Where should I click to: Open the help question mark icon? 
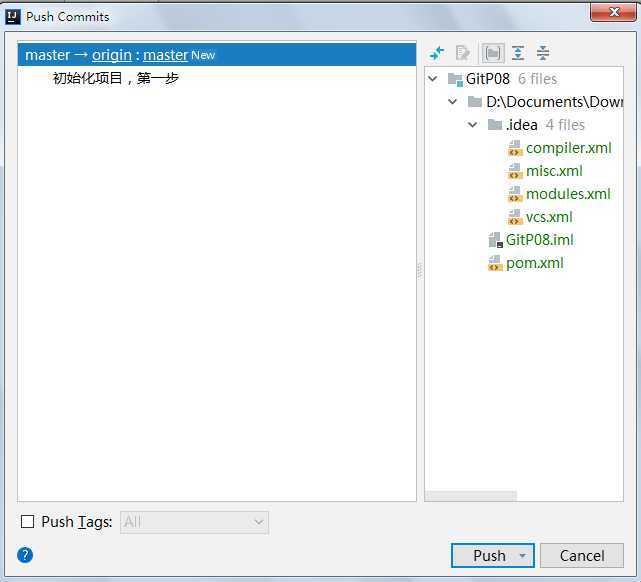point(25,555)
